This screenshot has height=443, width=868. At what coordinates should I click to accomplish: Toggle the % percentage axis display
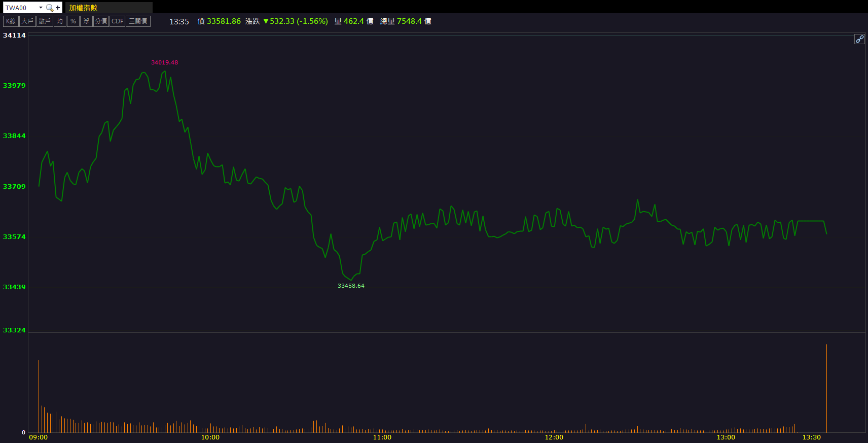point(73,21)
